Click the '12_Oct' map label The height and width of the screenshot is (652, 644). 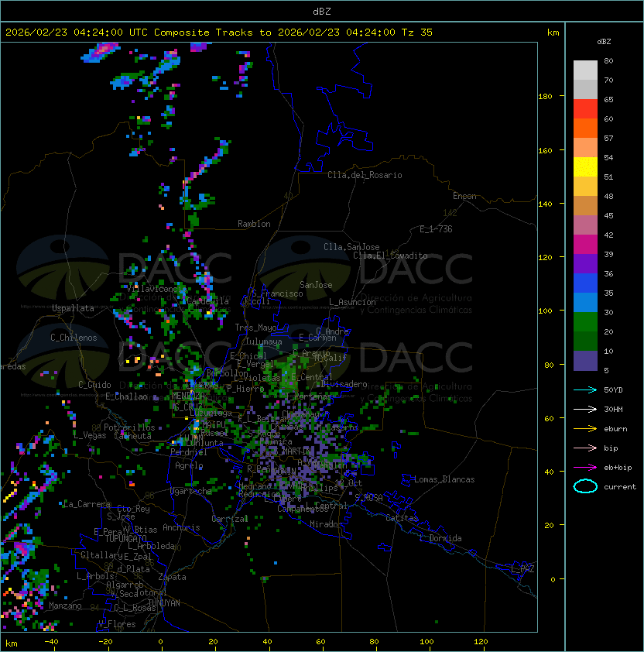(x=349, y=483)
